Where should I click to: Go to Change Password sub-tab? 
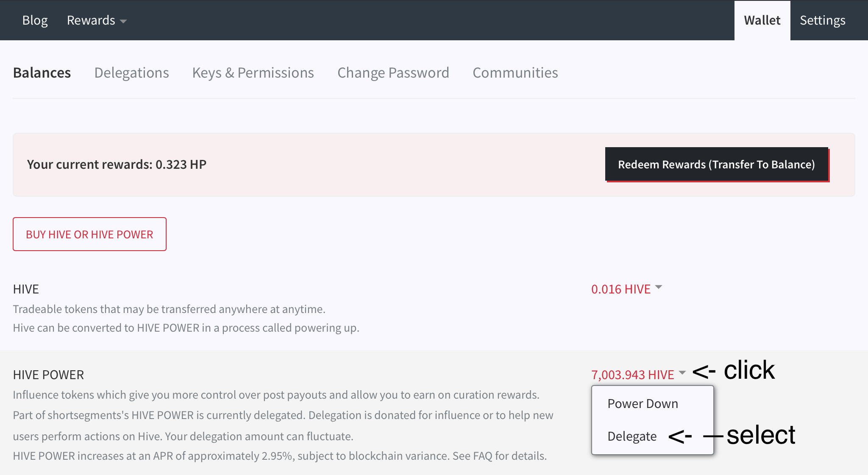tap(393, 73)
